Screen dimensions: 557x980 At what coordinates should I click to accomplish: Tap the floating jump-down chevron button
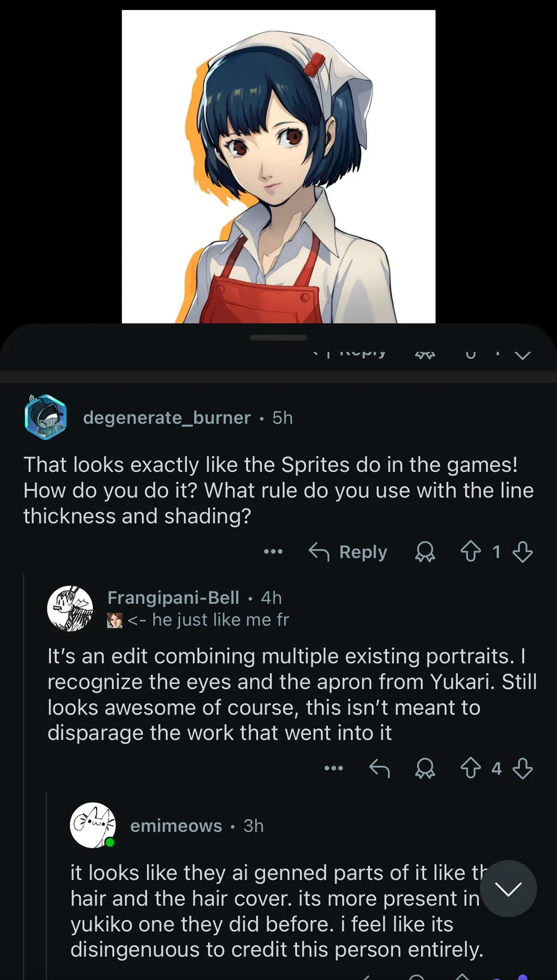[508, 888]
